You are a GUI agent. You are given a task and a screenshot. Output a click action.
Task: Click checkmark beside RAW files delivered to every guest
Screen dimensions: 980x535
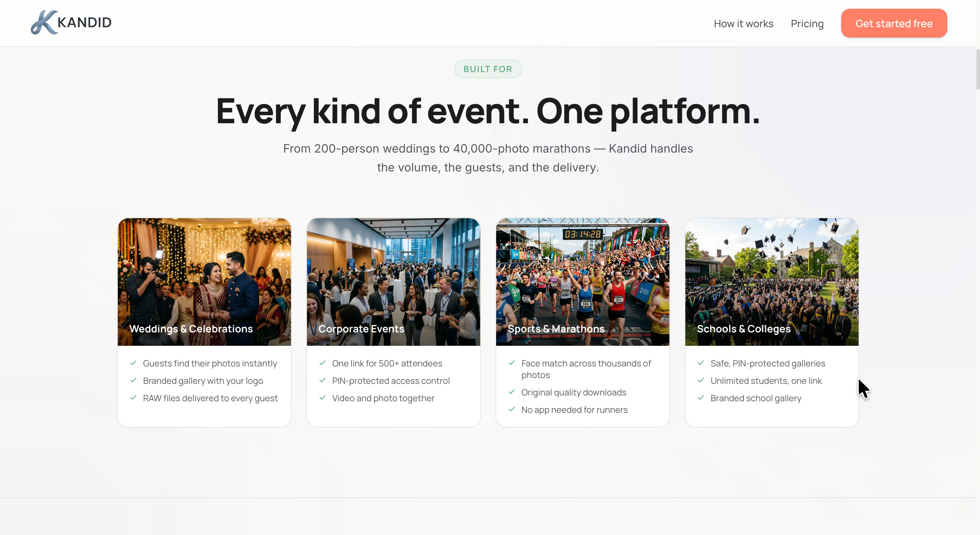pos(133,398)
